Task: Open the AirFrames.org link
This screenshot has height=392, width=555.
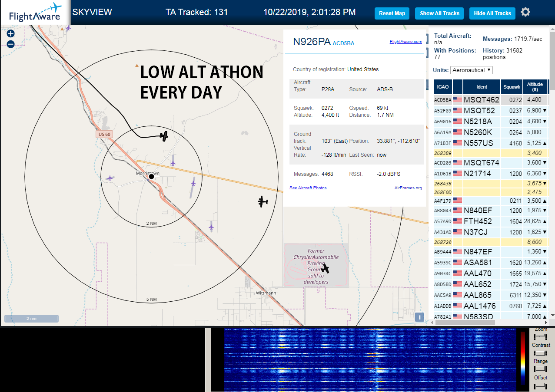Action: pyautogui.click(x=408, y=188)
